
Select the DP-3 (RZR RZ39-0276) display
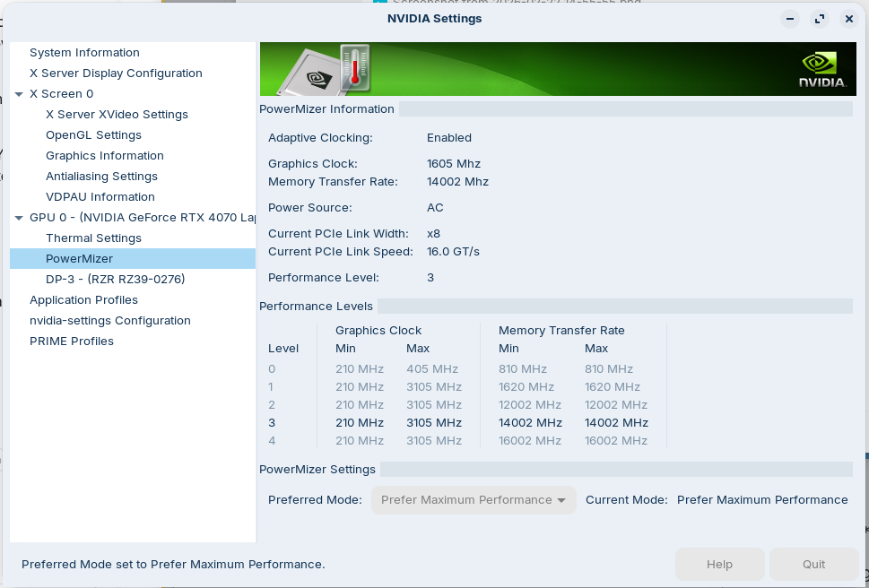tap(115, 280)
